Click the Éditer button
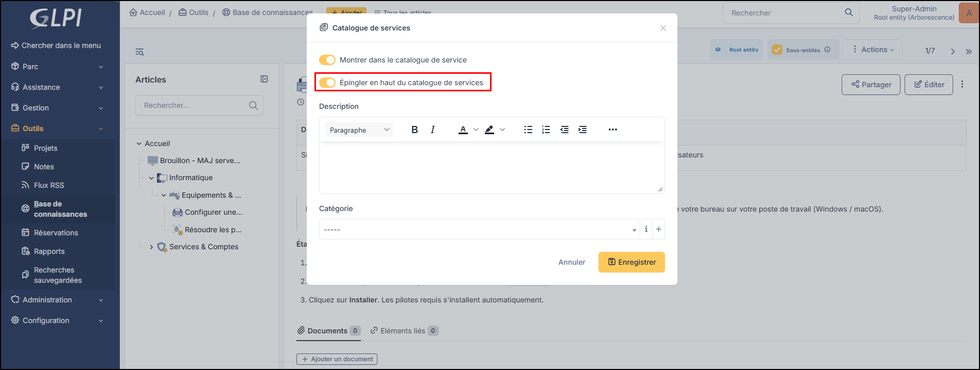This screenshot has width=980, height=370. tap(929, 85)
